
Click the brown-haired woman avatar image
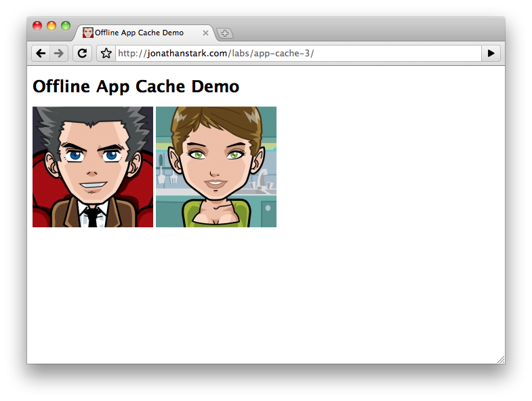(x=216, y=167)
